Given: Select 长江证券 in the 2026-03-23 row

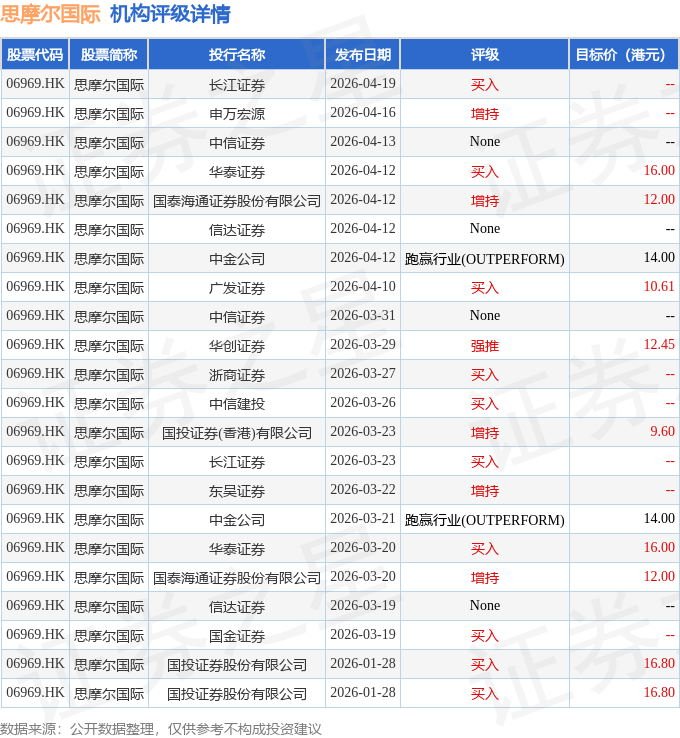Looking at the screenshot, I should (237, 462).
